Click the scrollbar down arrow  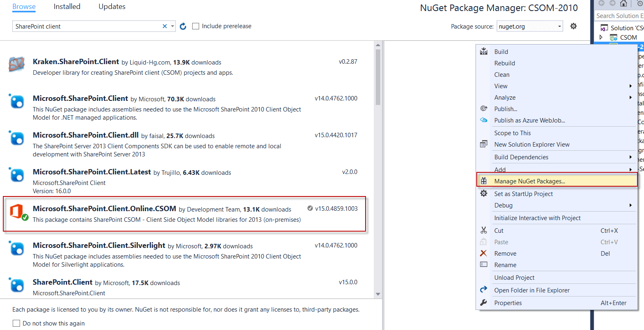coord(378,294)
